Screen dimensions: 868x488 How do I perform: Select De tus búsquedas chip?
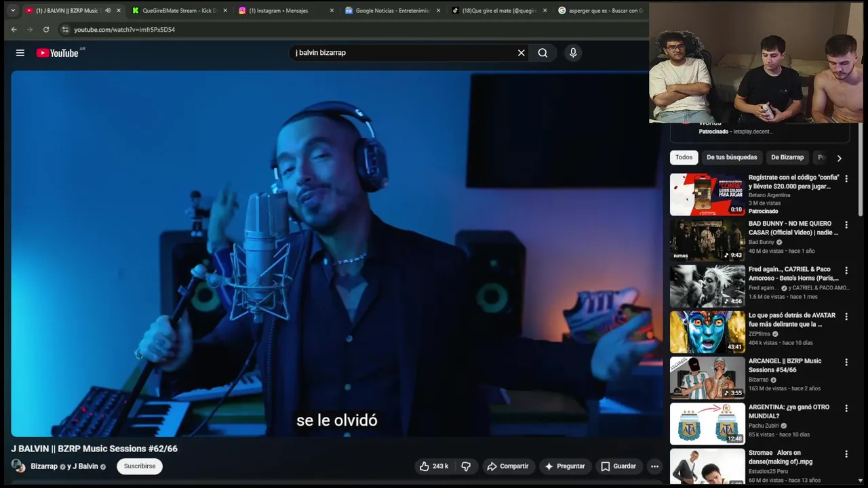[732, 157]
